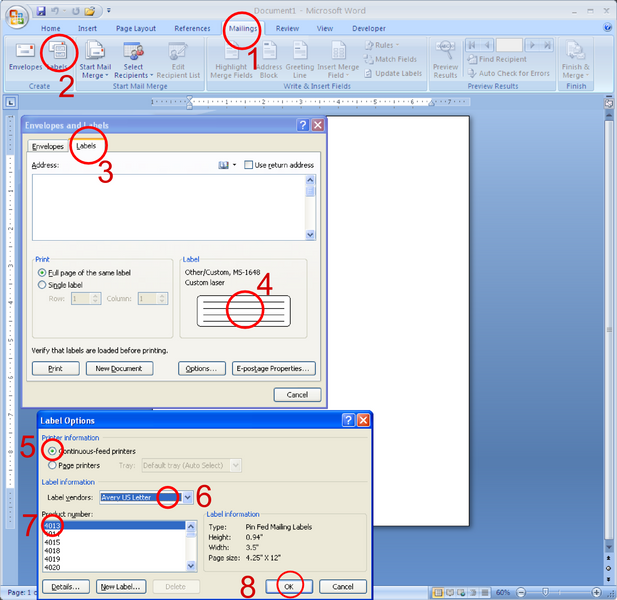This screenshot has width=617, height=600.
Task: Open Start Mail Merge menu
Action: click(x=95, y=60)
